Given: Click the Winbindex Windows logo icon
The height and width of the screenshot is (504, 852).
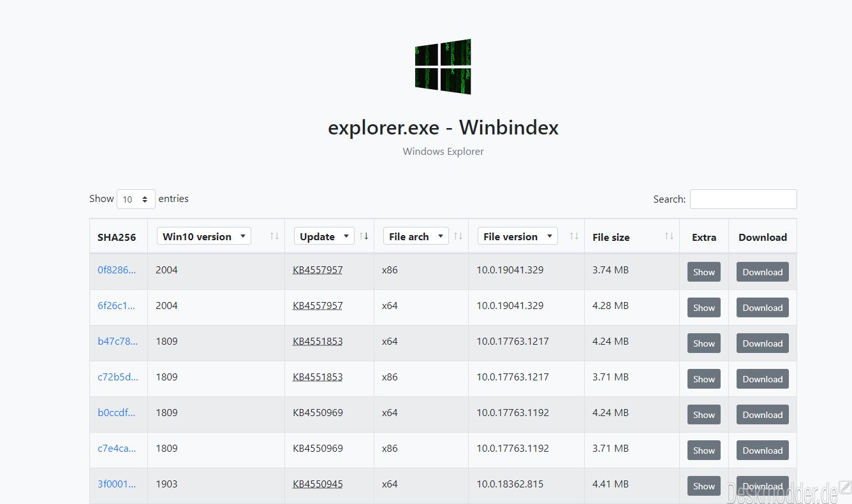Looking at the screenshot, I should pos(443,66).
